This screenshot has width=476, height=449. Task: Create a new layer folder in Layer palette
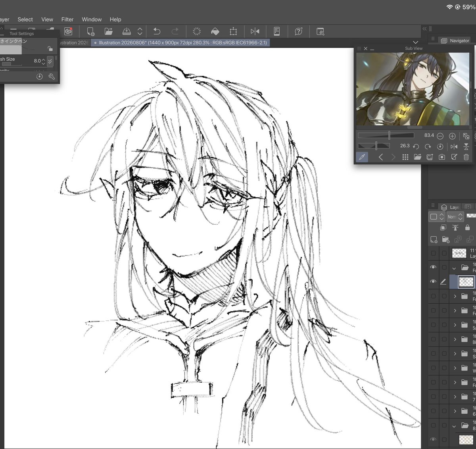[445, 239]
